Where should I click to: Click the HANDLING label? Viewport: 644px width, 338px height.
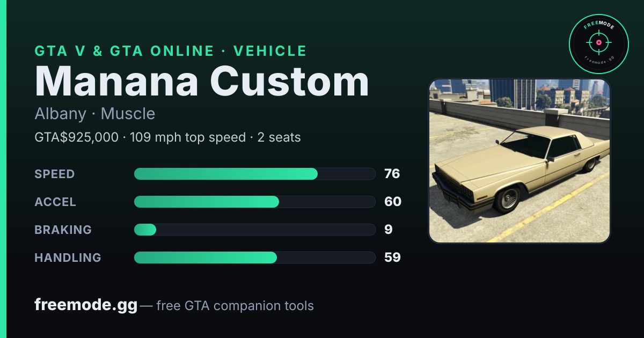[x=68, y=258]
